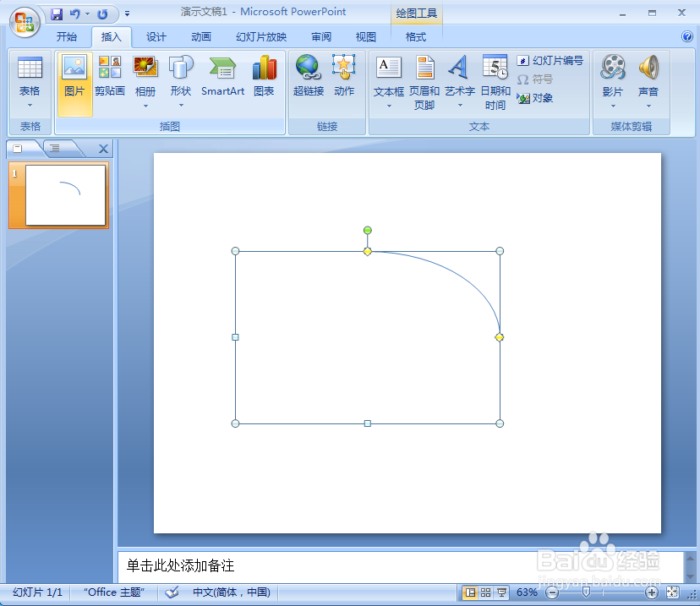Click the language 中文(简体，中国) indicator
Image resolution: width=700 pixels, height=606 pixels.
tap(232, 592)
